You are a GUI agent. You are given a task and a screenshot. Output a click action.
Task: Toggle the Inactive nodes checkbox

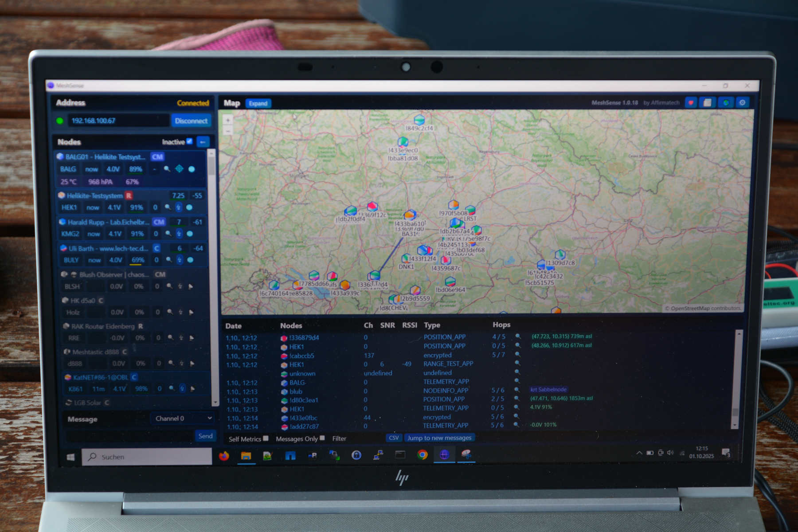(x=190, y=141)
